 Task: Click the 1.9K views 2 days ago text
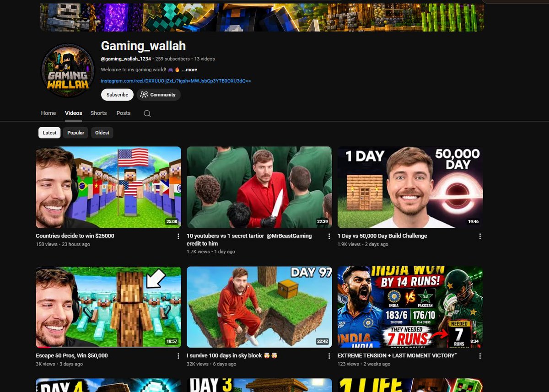(x=363, y=244)
